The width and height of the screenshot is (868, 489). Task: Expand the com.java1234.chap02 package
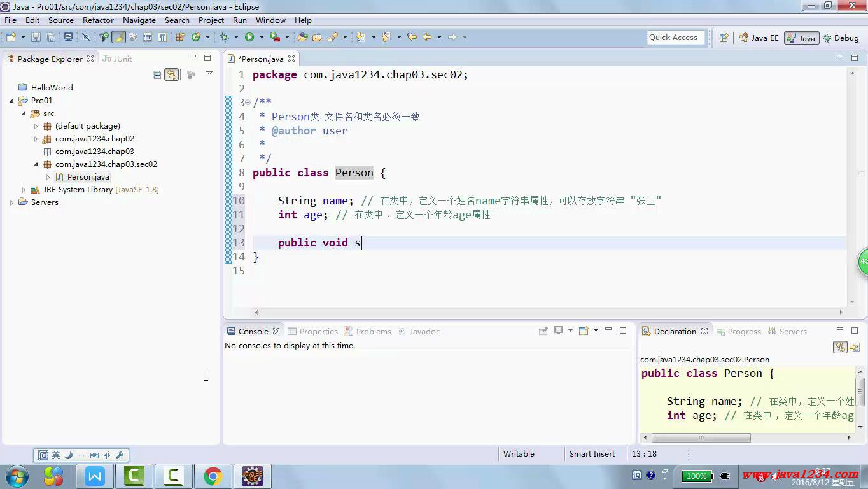pos(36,139)
